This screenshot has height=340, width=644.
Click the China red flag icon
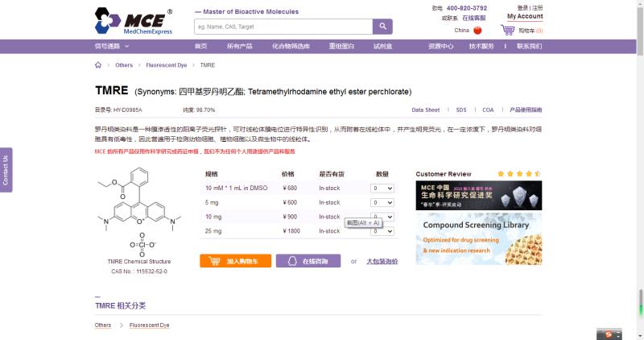tap(477, 31)
